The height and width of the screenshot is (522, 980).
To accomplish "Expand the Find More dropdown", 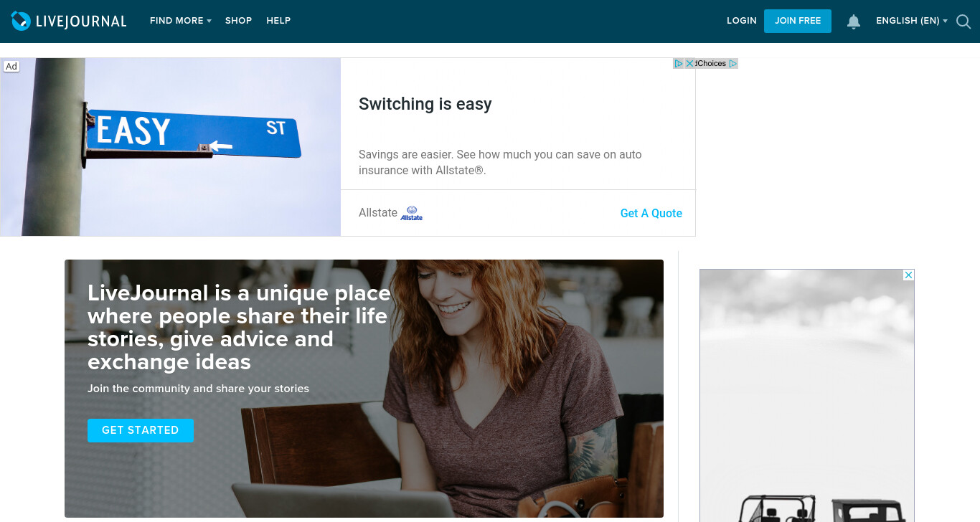I will 181,21.
